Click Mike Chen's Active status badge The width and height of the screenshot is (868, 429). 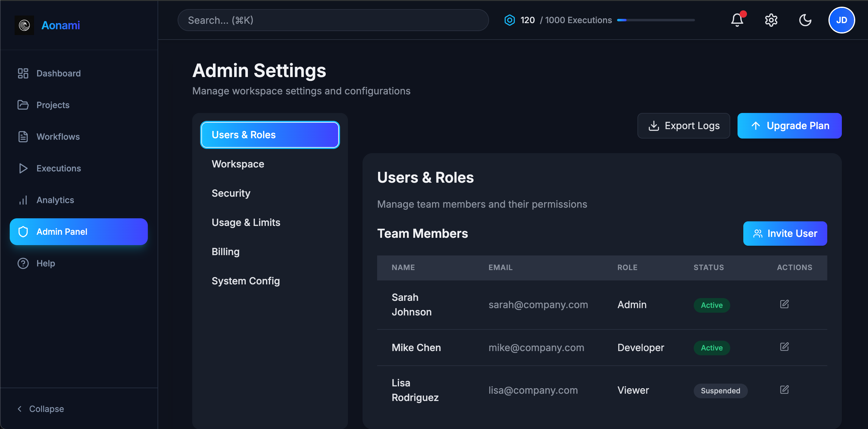(x=711, y=348)
